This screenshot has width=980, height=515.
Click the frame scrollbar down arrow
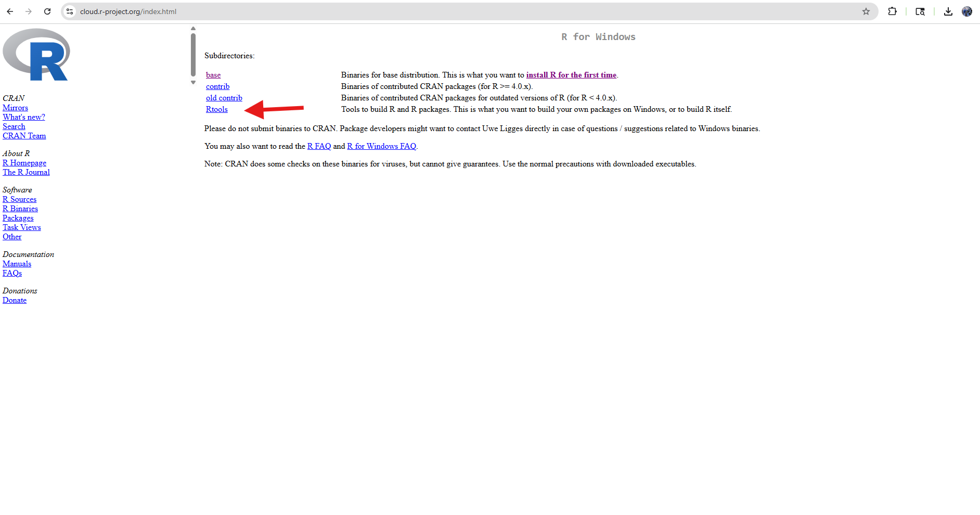(193, 82)
